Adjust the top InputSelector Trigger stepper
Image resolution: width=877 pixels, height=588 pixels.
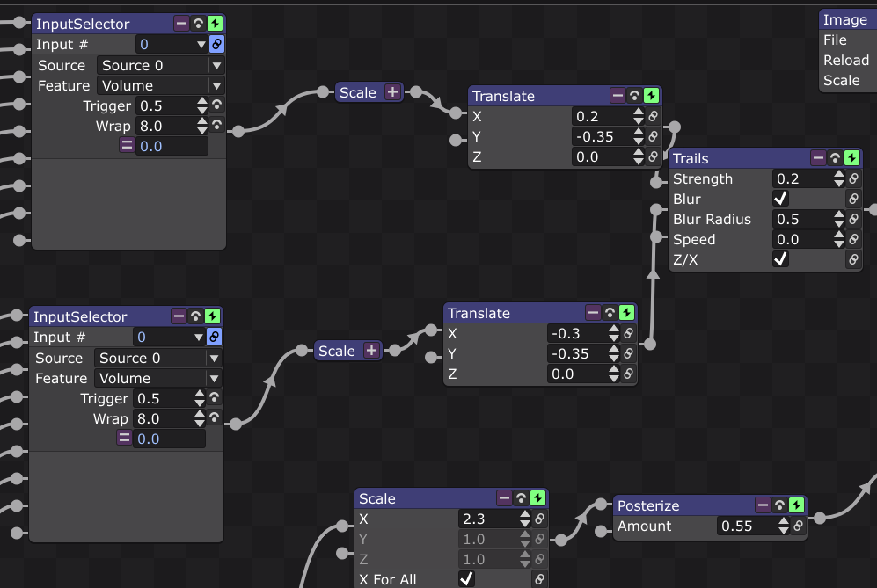click(x=202, y=105)
